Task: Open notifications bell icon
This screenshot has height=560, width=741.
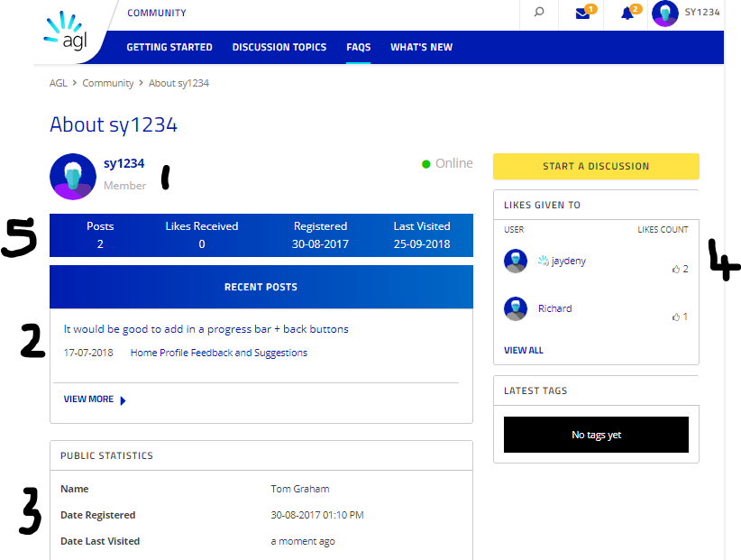Action: 627,14
